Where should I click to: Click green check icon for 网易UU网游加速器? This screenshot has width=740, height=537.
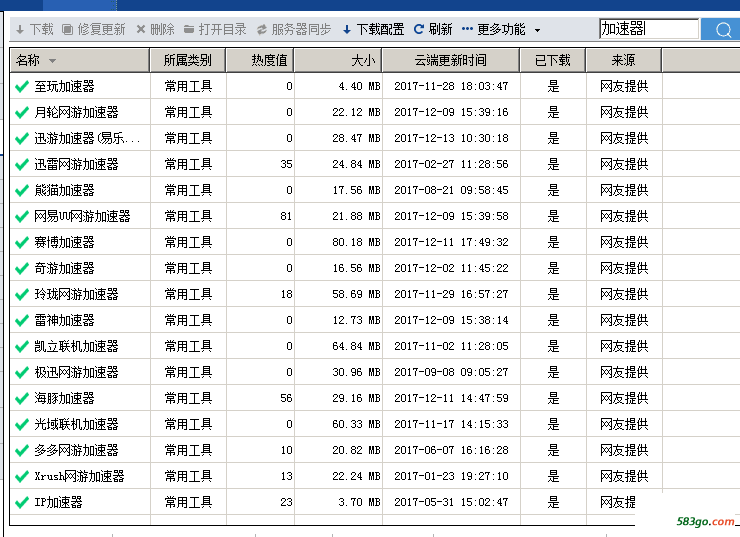point(22,217)
